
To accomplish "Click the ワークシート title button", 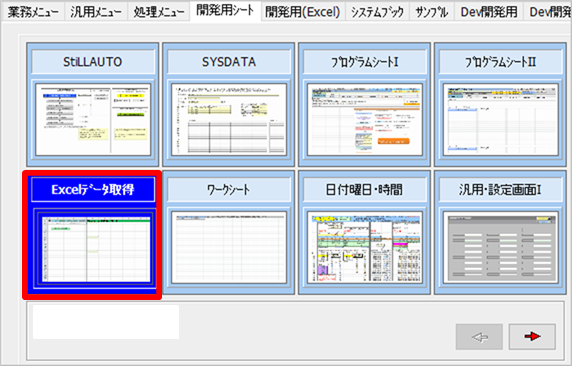I will pyautogui.click(x=229, y=190).
